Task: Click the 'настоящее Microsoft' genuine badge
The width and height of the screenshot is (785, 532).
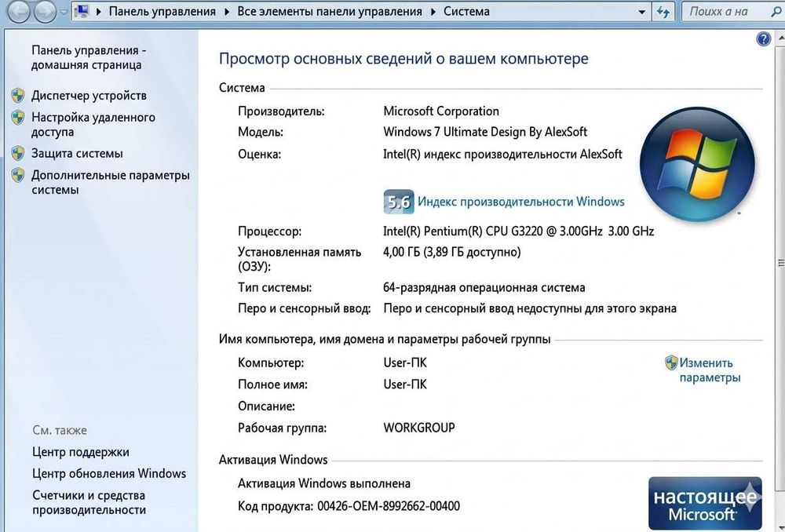Action: 705,503
